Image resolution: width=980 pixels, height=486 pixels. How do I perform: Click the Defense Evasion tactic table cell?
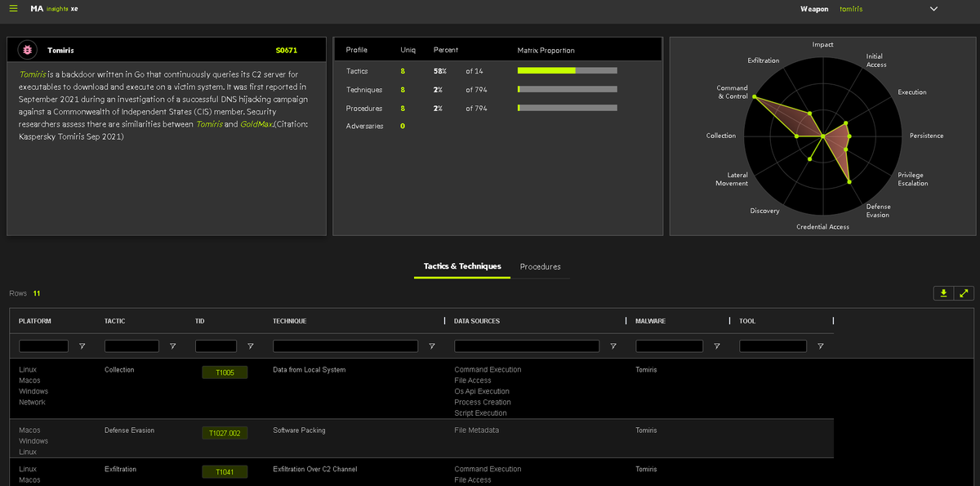point(129,430)
